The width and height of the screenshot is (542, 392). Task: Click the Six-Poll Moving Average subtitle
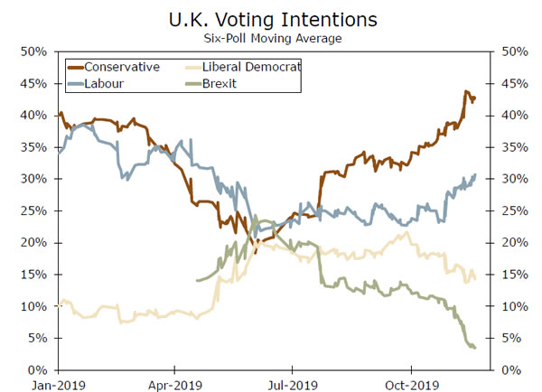pyautogui.click(x=273, y=38)
